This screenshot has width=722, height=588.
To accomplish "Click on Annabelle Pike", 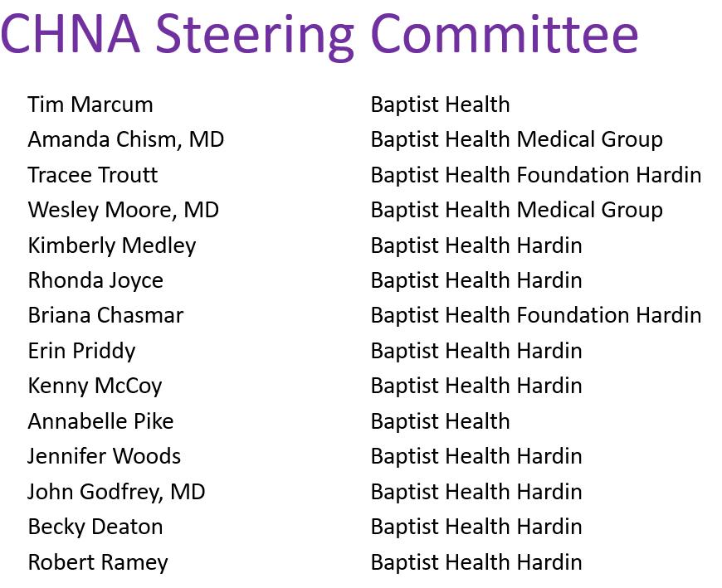I will pyautogui.click(x=100, y=420).
